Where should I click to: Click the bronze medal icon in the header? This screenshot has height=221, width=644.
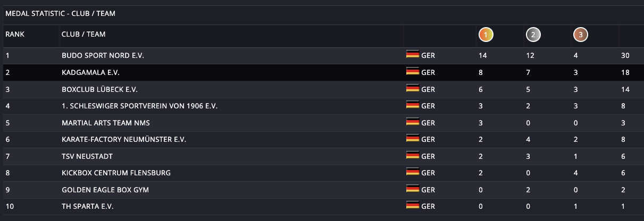click(x=581, y=35)
